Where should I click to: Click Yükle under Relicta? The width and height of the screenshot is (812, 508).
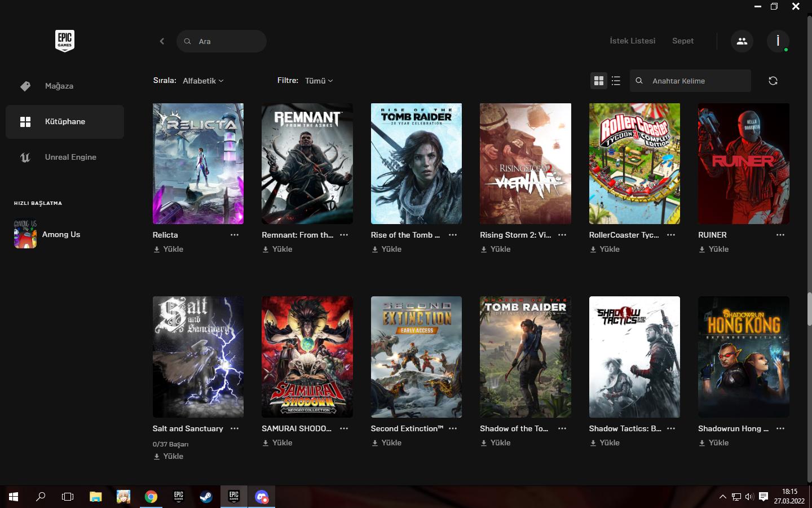click(168, 249)
